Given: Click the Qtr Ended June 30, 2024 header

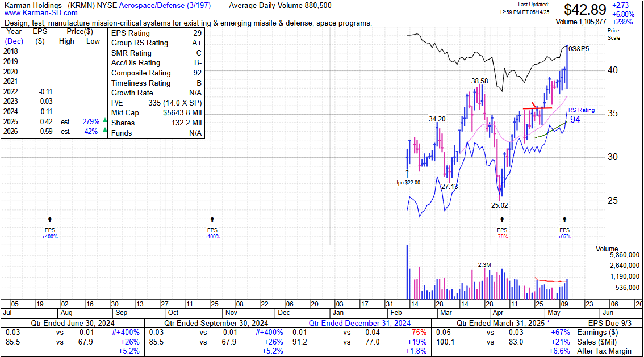Looking at the screenshot, I should coord(72,324).
